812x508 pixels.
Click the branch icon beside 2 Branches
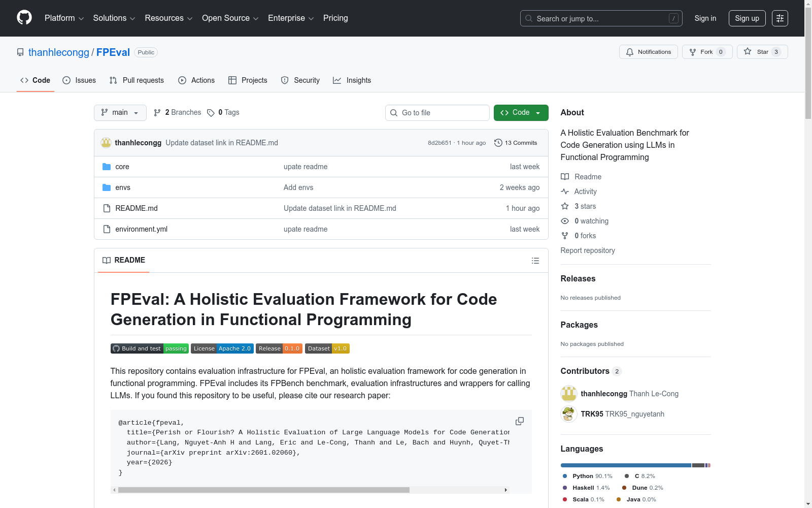pos(157,113)
